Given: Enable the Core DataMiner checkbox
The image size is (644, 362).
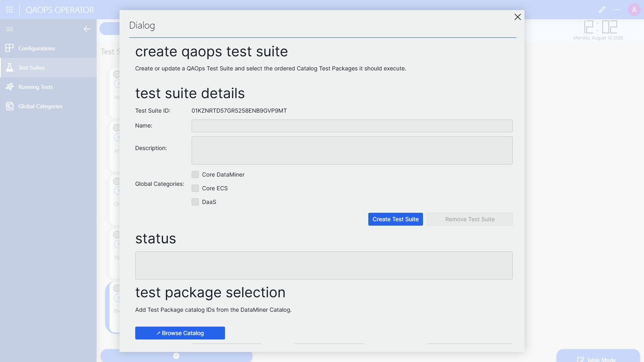Looking at the screenshot, I should pos(195,175).
